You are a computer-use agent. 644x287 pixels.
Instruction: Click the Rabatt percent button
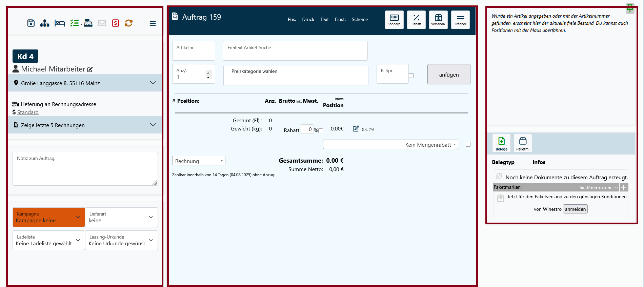pos(416,20)
